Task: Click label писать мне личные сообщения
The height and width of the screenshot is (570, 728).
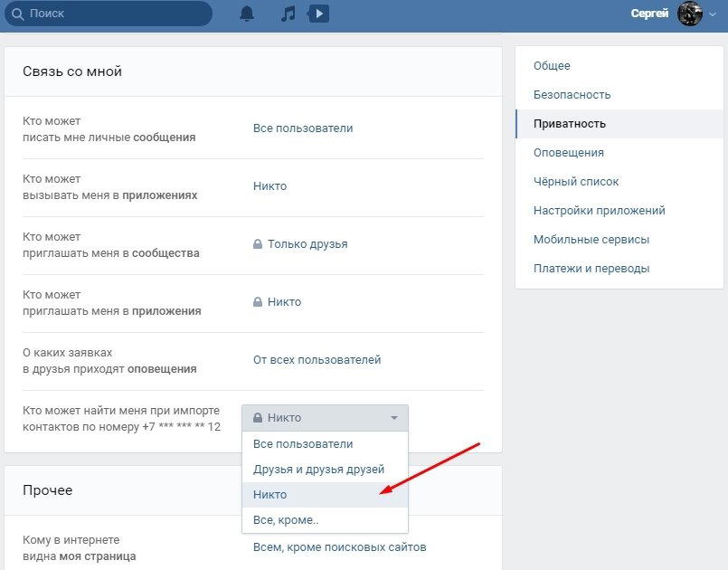Action: (x=109, y=138)
